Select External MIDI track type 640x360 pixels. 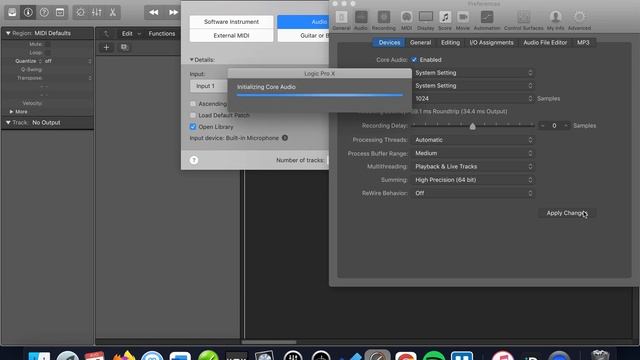[x=231, y=36]
